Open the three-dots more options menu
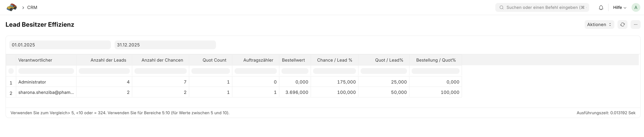 pyautogui.click(x=635, y=24)
